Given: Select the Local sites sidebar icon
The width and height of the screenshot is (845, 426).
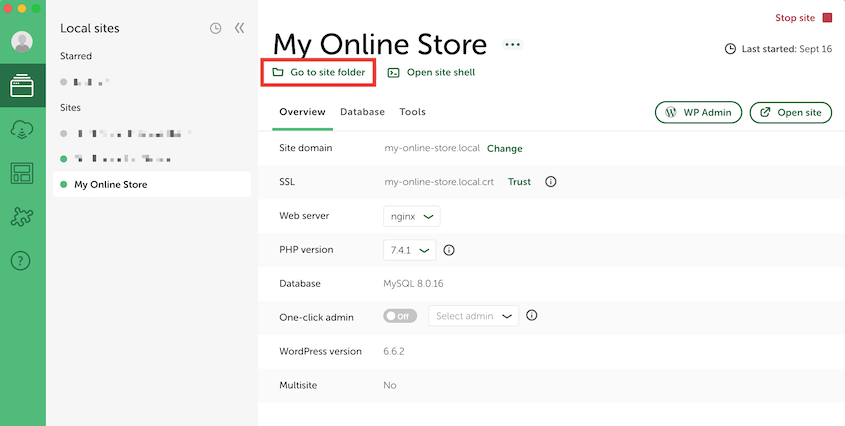Looking at the screenshot, I should (22, 86).
